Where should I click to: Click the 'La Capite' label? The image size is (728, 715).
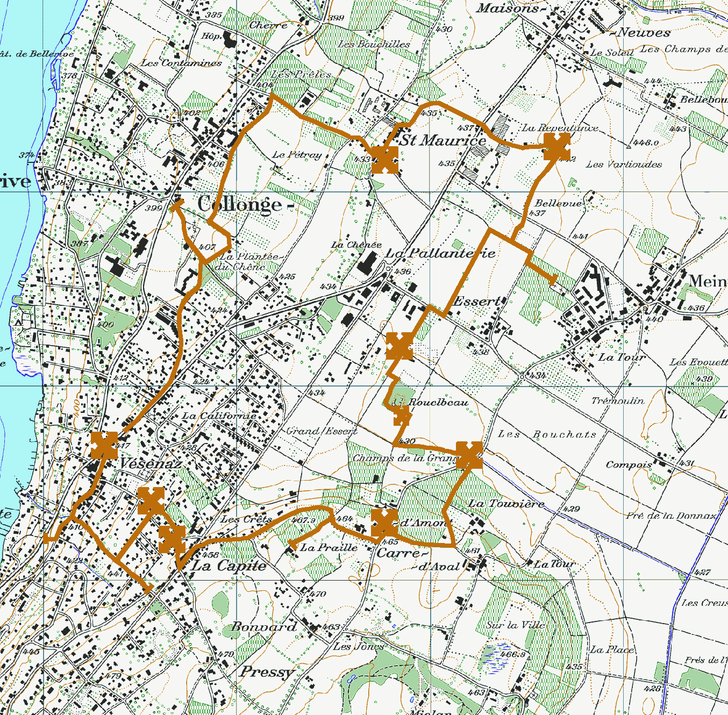pyautogui.click(x=229, y=566)
